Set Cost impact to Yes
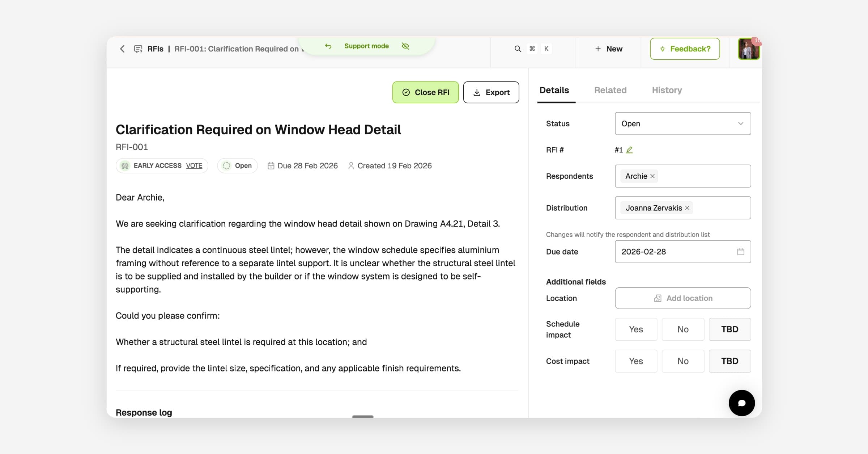 tap(636, 361)
